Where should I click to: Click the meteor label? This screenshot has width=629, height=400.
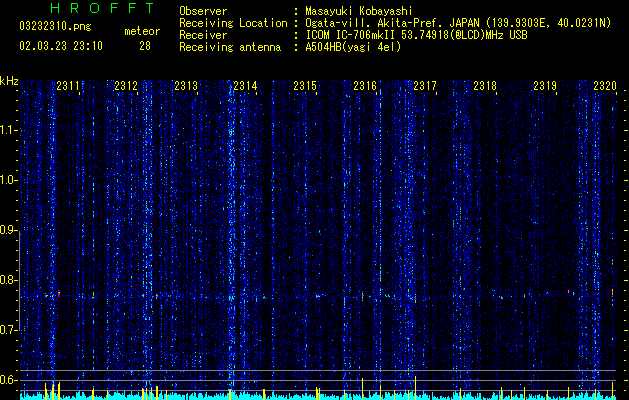point(142,31)
